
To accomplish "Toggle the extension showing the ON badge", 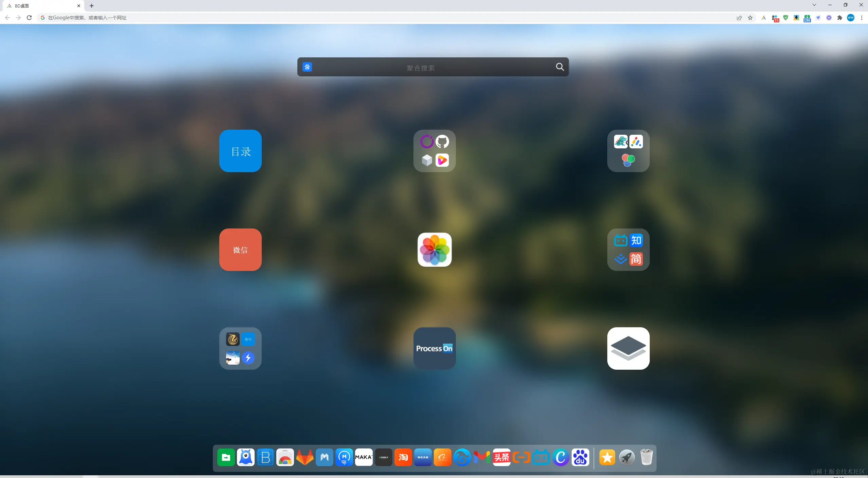I will [x=807, y=18].
